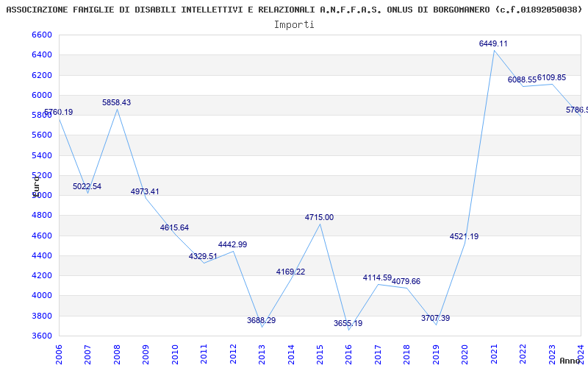Click the 6109.85 data label
The width and height of the screenshot is (588, 368).
point(551,78)
